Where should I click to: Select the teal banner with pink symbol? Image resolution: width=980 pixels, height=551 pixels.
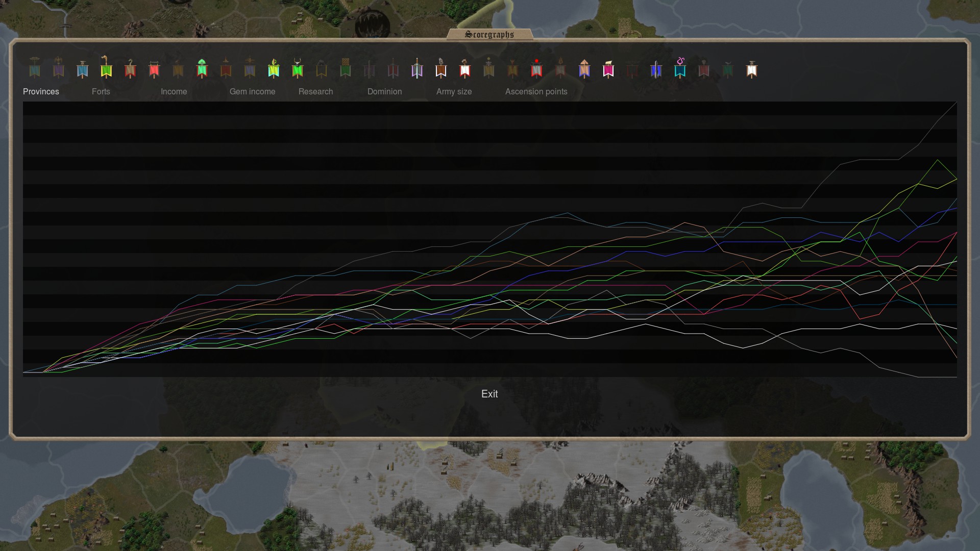click(x=680, y=68)
